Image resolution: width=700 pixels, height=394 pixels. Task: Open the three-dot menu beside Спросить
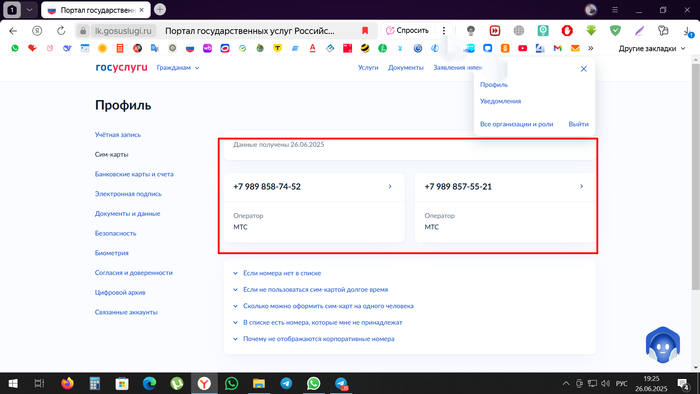(x=444, y=31)
